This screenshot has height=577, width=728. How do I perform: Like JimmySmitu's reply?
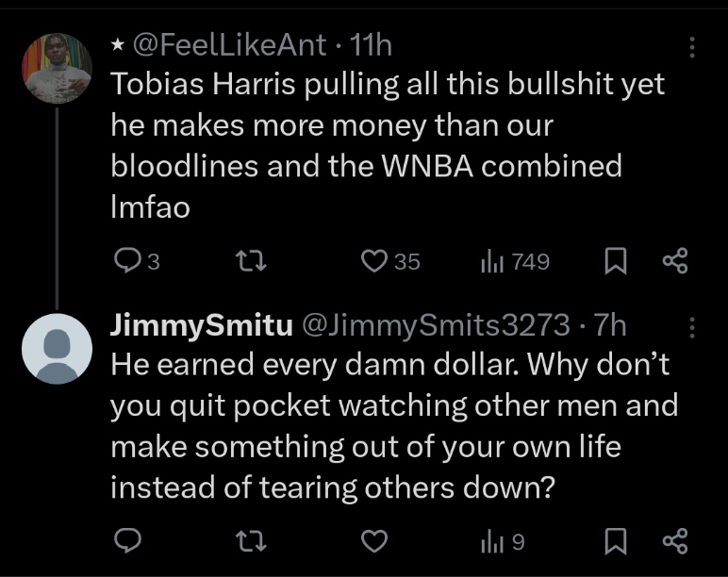click(x=375, y=540)
